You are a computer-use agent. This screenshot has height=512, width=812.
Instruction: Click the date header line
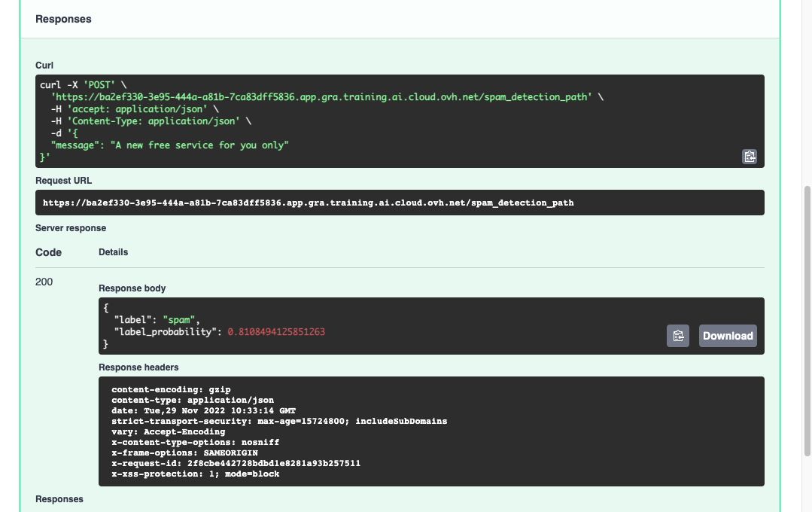pos(199,410)
